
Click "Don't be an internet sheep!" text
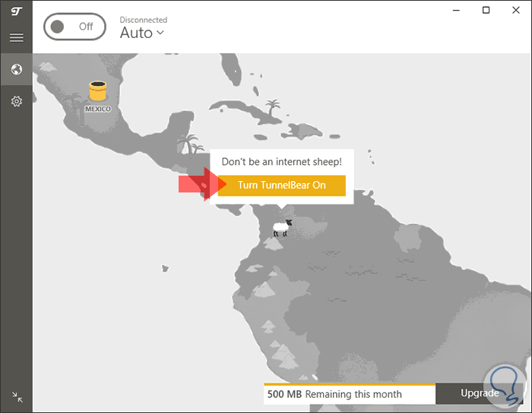(282, 162)
